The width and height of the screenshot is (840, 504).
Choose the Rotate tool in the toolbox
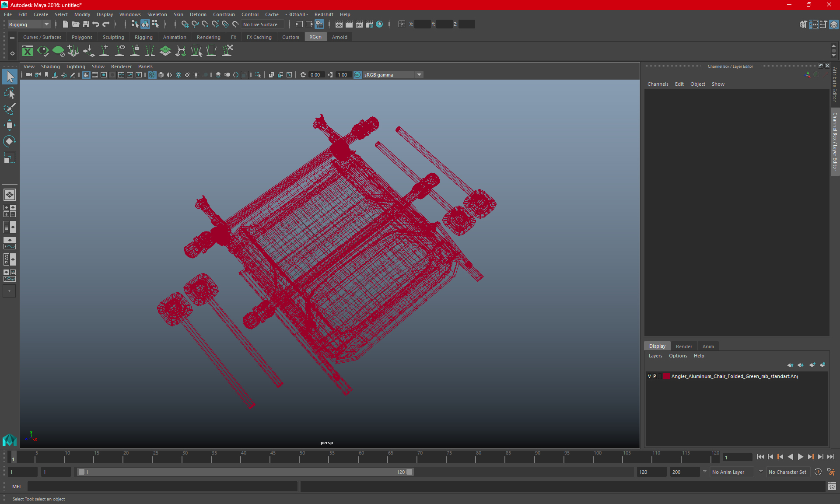coord(10,141)
